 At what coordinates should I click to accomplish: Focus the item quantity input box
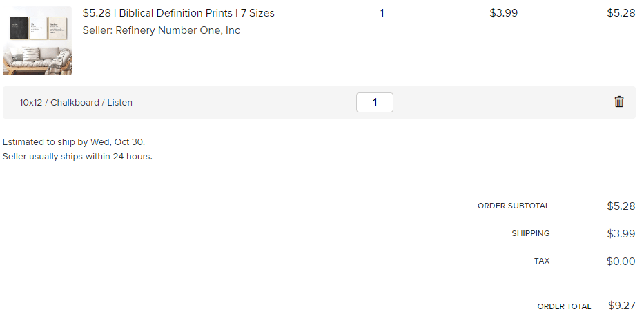pos(375,102)
